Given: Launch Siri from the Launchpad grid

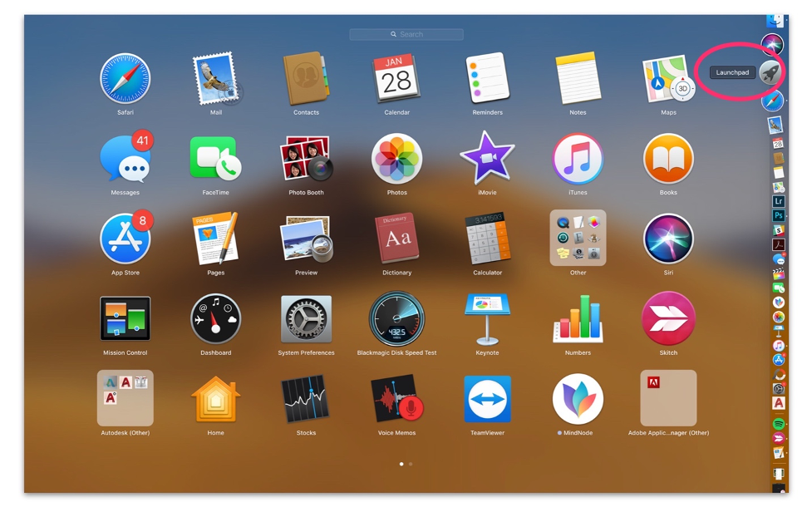Looking at the screenshot, I should point(668,239).
